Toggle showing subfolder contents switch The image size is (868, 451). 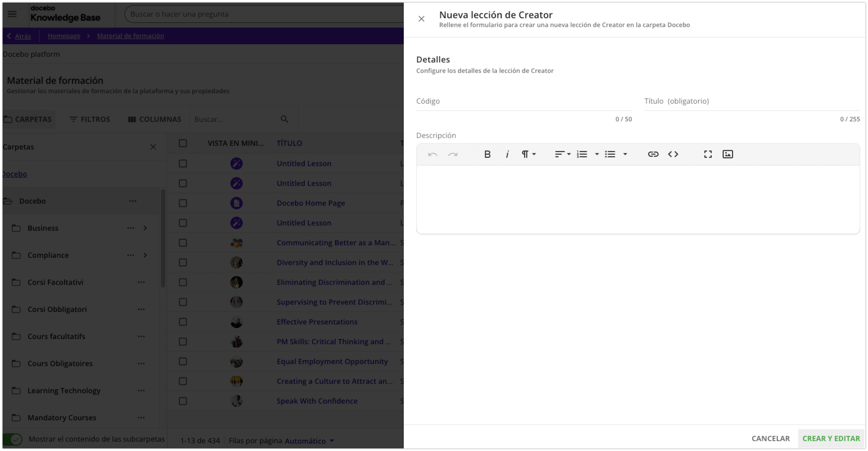pyautogui.click(x=13, y=439)
